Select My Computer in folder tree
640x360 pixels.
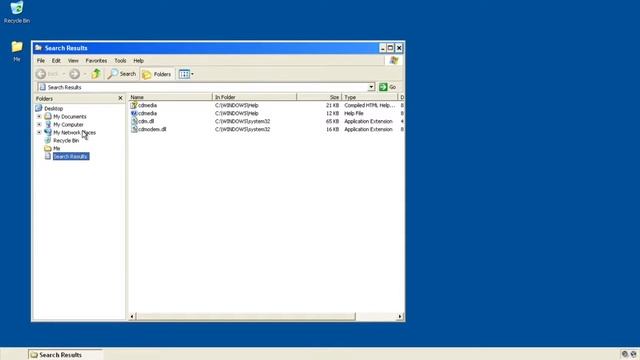click(68, 124)
